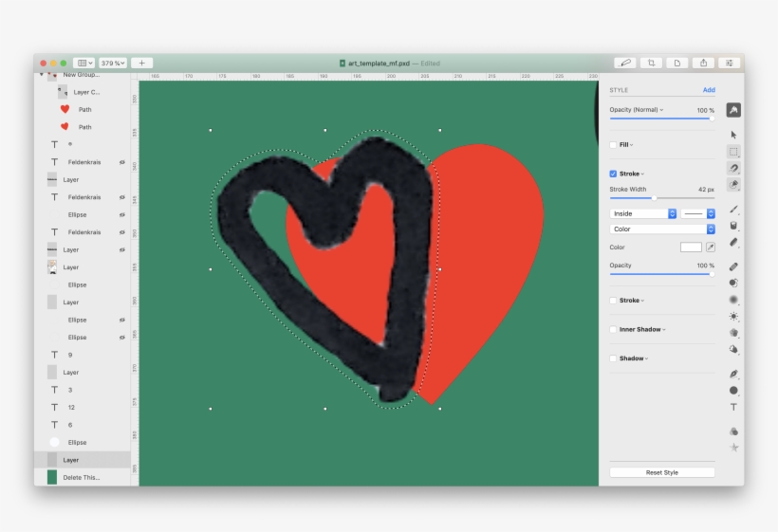Select the Lighten sun tool

pos(733,317)
